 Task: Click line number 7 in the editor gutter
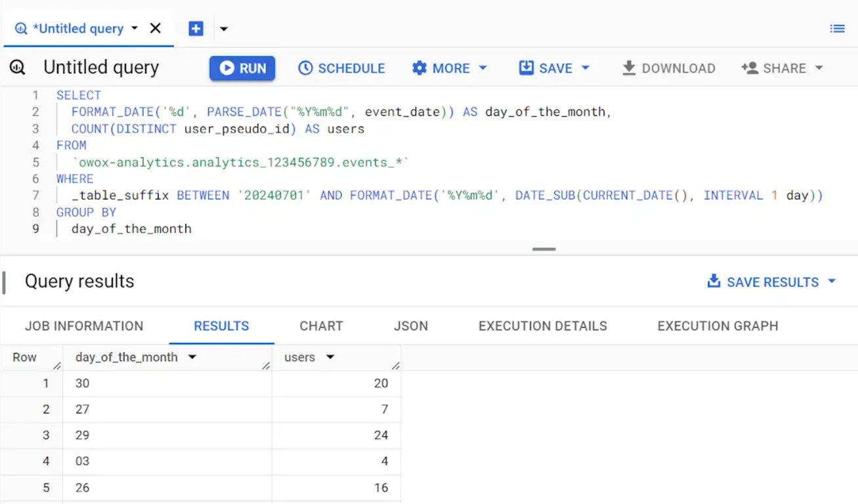35,196
